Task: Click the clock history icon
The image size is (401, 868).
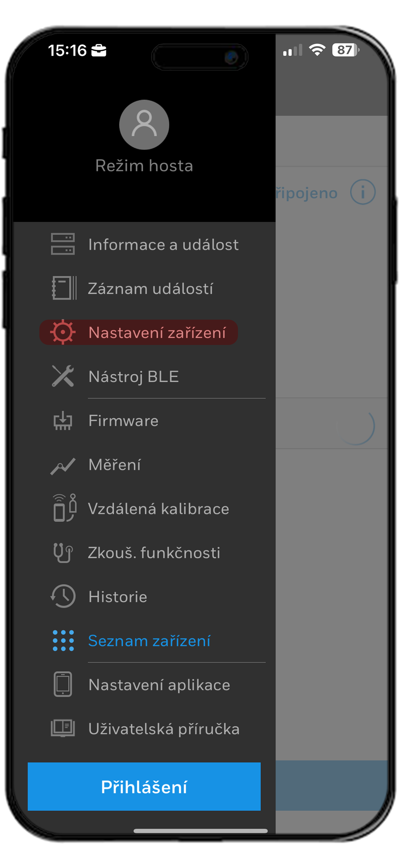Action: [x=63, y=596]
